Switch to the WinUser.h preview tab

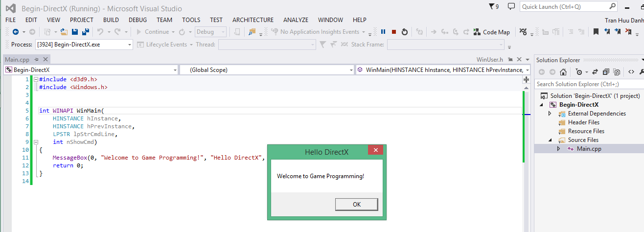click(x=490, y=60)
